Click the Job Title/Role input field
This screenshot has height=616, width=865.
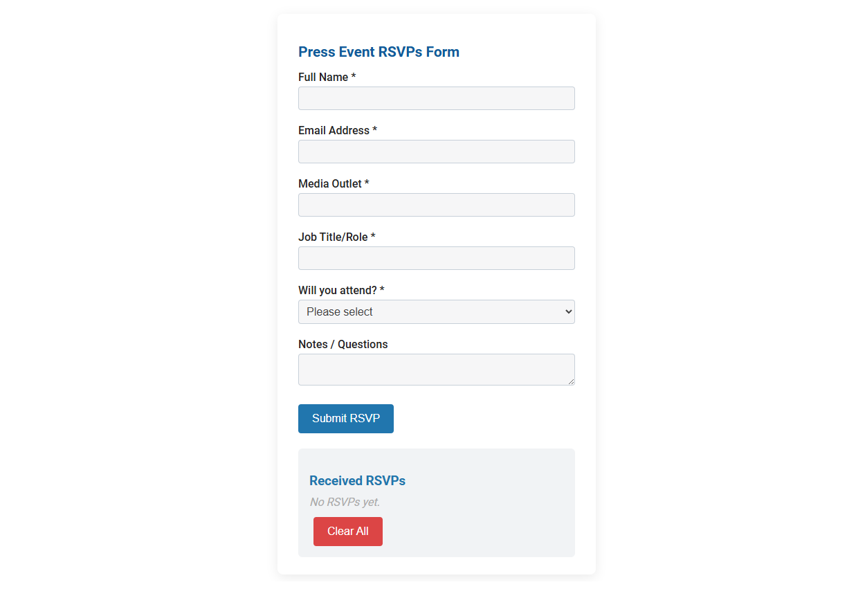tap(436, 258)
